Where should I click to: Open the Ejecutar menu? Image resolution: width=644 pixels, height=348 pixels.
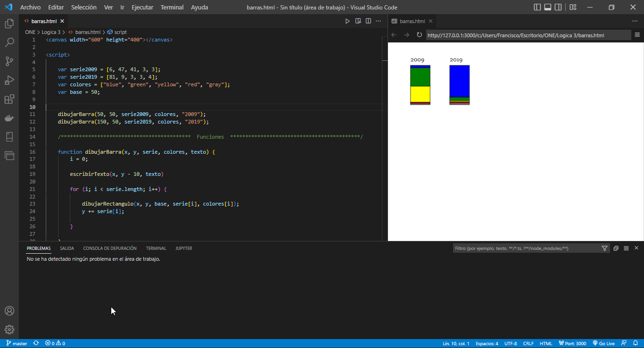(142, 7)
